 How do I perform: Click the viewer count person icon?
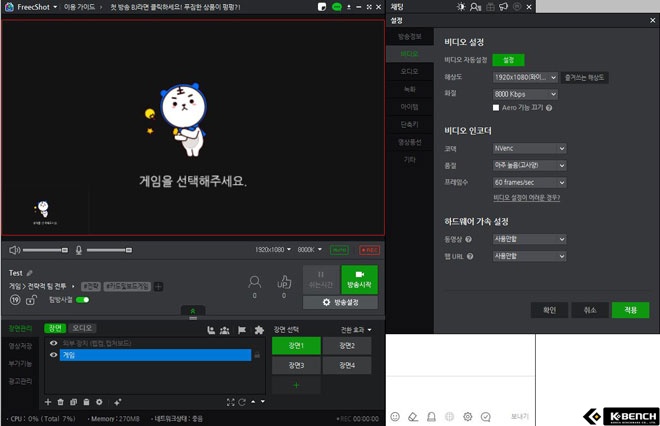(x=254, y=282)
